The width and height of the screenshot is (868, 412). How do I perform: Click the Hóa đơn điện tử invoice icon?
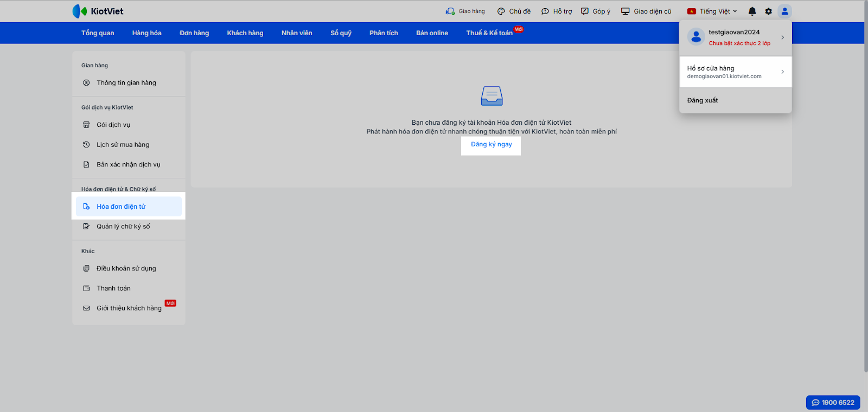pos(86,207)
